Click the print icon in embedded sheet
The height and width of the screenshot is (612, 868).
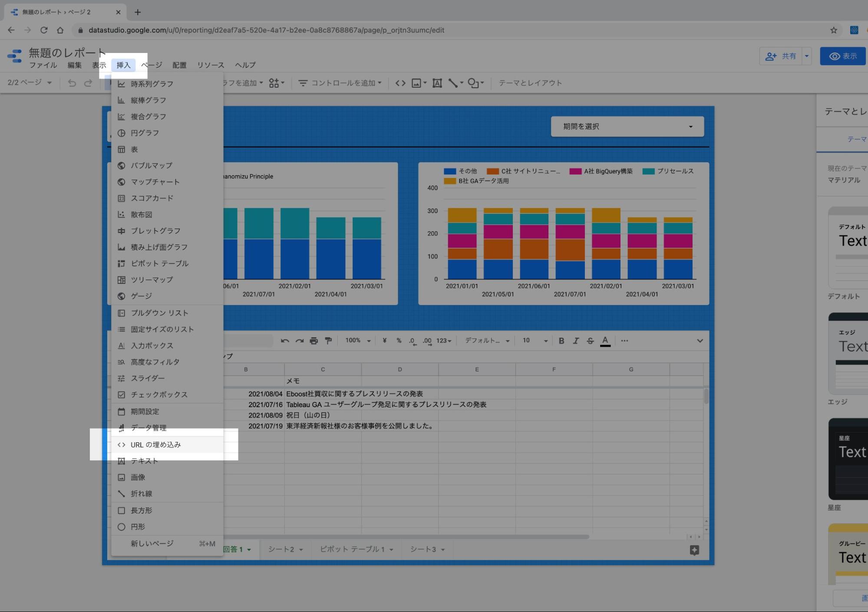pyautogui.click(x=314, y=341)
